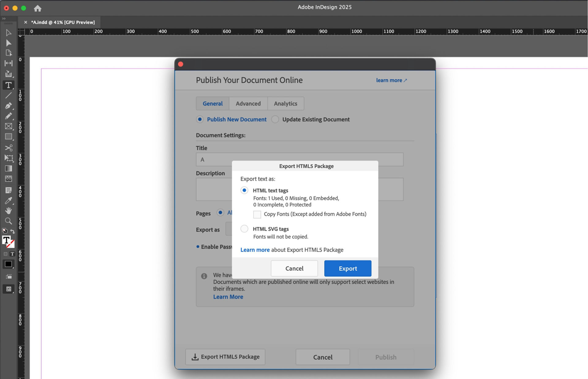Screen dimensions: 588x379
Task: Choose Update Existing Document
Action: tap(275, 119)
